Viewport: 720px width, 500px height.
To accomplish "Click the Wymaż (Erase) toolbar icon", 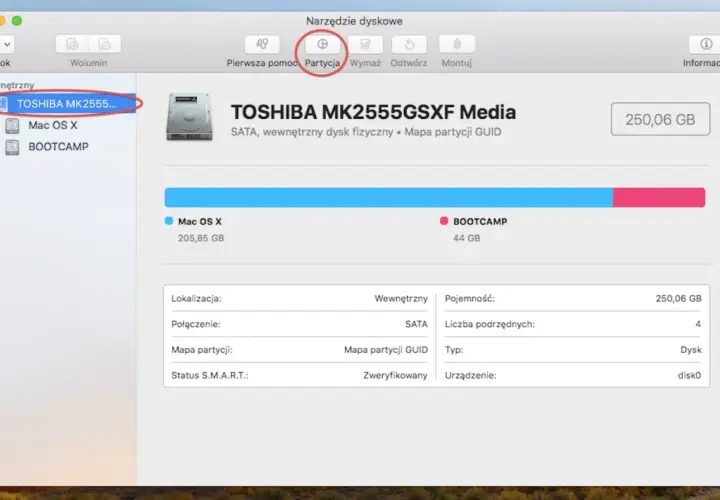I will (x=366, y=45).
